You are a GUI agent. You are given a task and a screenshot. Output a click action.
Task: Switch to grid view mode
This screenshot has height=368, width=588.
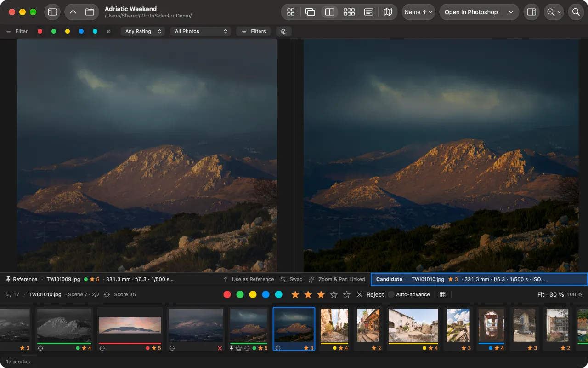291,12
